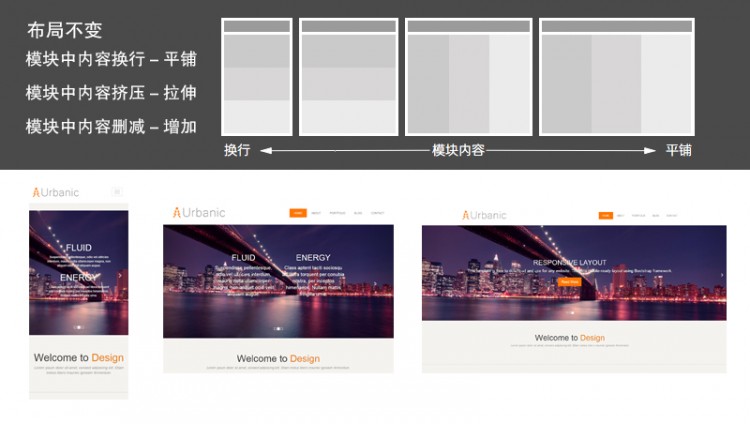
Task: Click the orange Design word in the mobile mockup heading
Action: (x=107, y=357)
